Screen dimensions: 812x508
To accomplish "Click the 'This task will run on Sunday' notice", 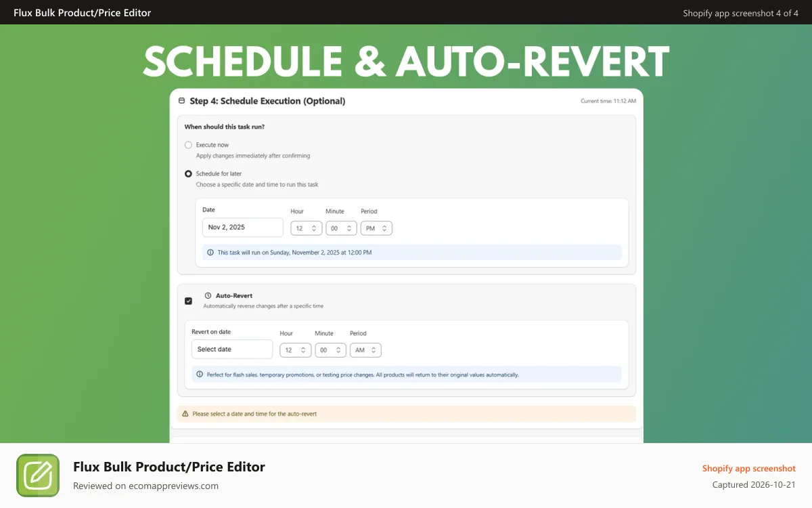I will click(x=294, y=253).
